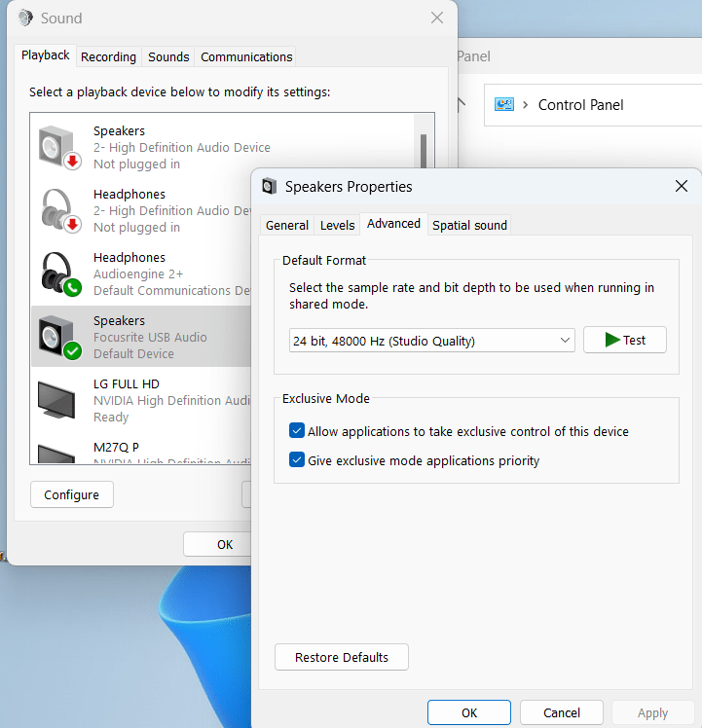The width and height of the screenshot is (702, 728).
Task: Click the Apply button
Action: point(652,712)
